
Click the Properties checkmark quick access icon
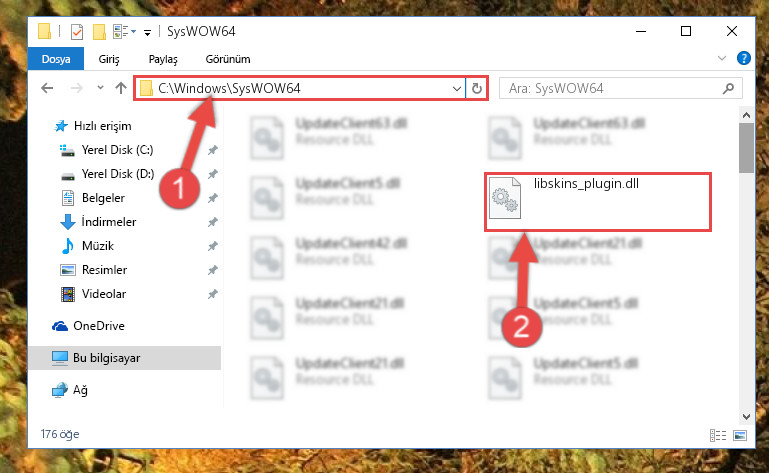click(x=77, y=32)
